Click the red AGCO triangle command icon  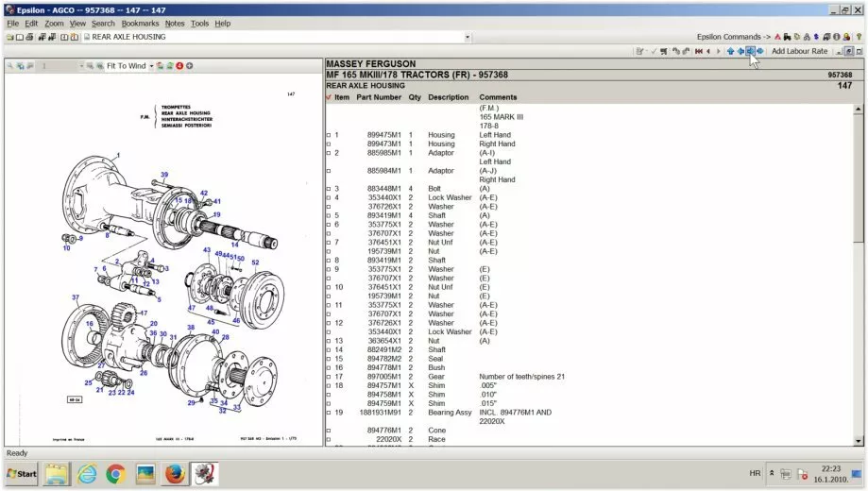pos(777,37)
